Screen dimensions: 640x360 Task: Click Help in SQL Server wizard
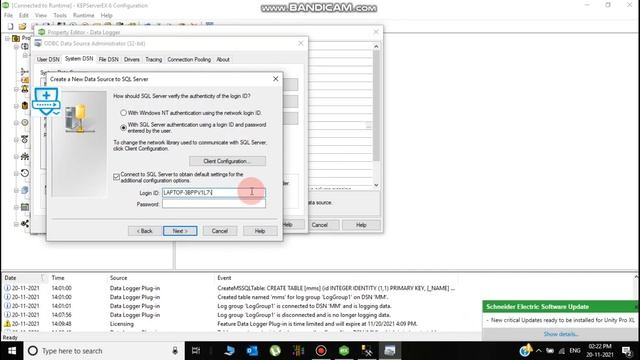click(x=260, y=231)
